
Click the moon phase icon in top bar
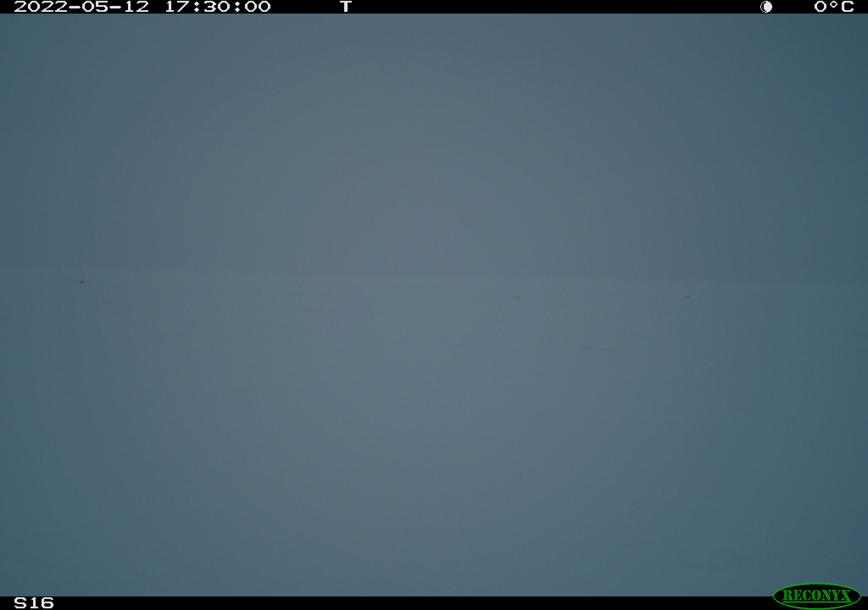click(766, 7)
